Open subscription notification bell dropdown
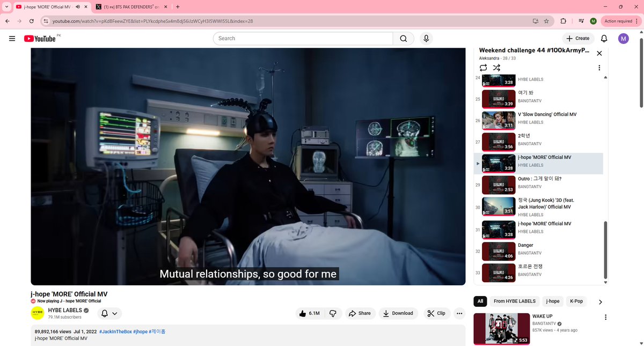Screen dimensions: 644x346 tap(109, 313)
